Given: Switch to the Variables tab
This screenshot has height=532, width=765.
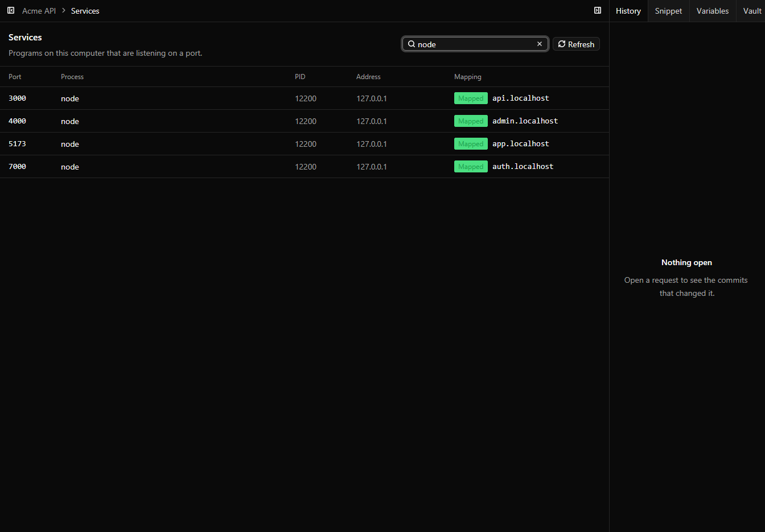Looking at the screenshot, I should pyautogui.click(x=713, y=11).
